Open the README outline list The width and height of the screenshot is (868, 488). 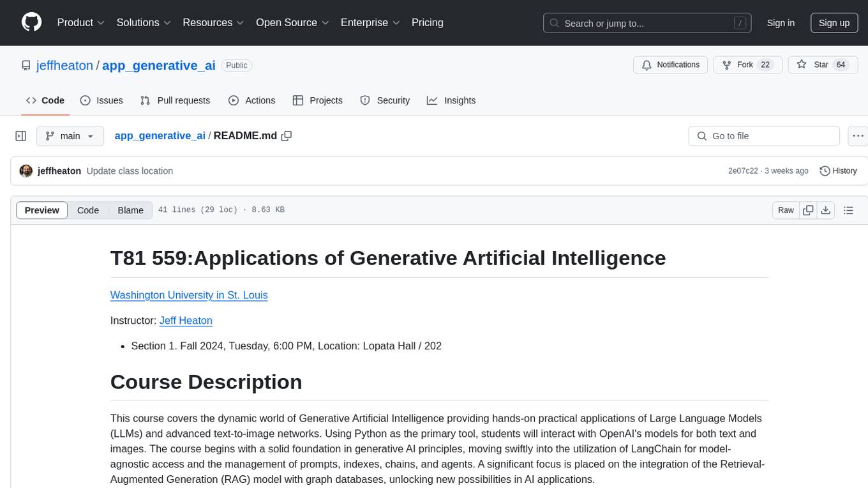pyautogui.click(x=848, y=210)
